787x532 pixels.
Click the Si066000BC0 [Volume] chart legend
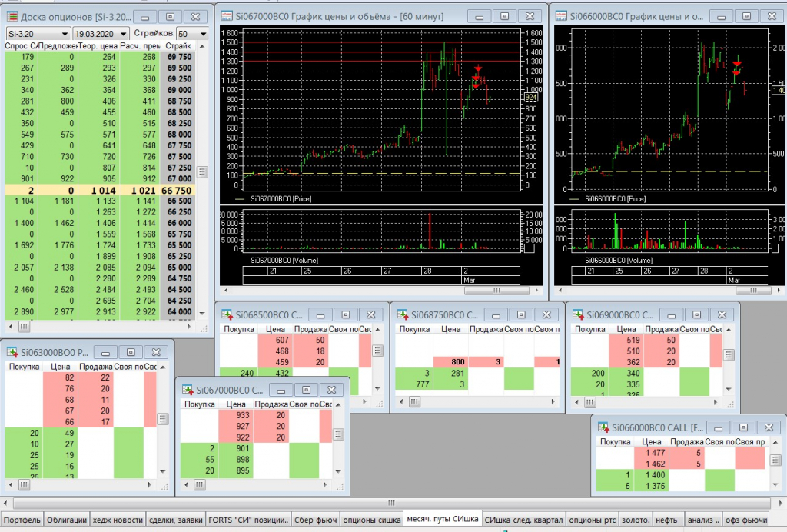(x=619, y=261)
